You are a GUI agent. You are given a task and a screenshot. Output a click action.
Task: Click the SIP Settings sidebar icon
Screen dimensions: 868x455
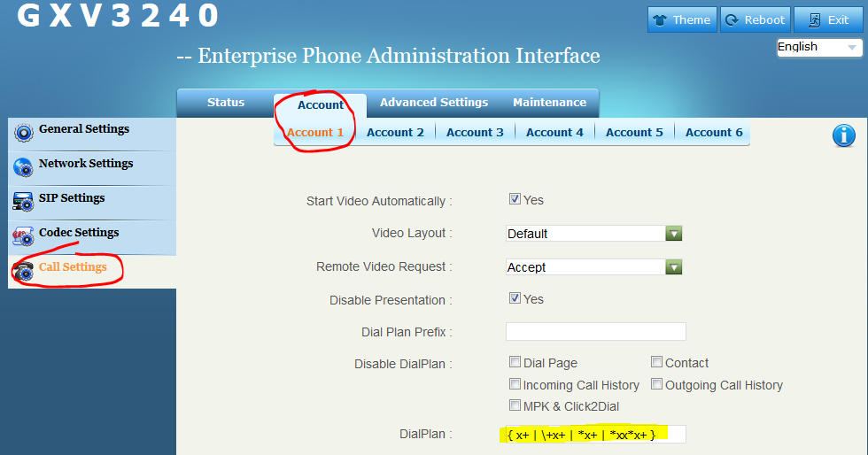click(24, 202)
